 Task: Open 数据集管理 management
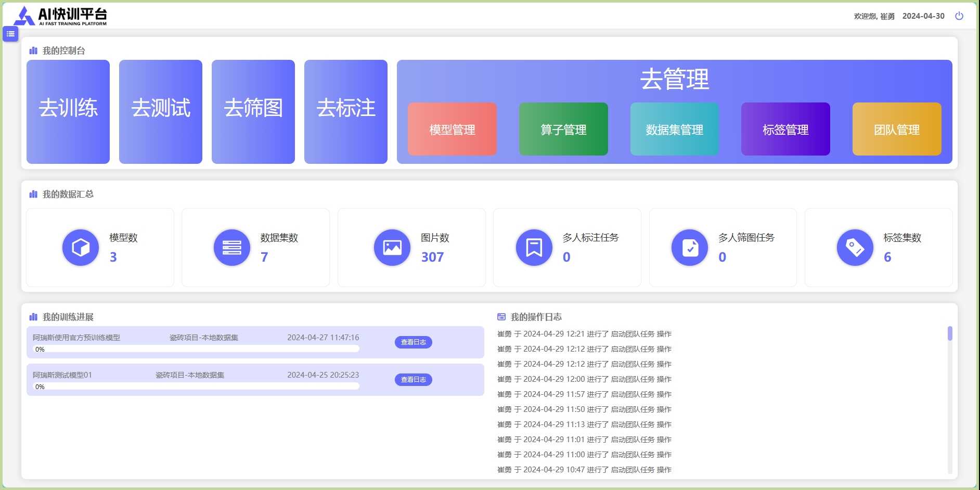(x=674, y=129)
